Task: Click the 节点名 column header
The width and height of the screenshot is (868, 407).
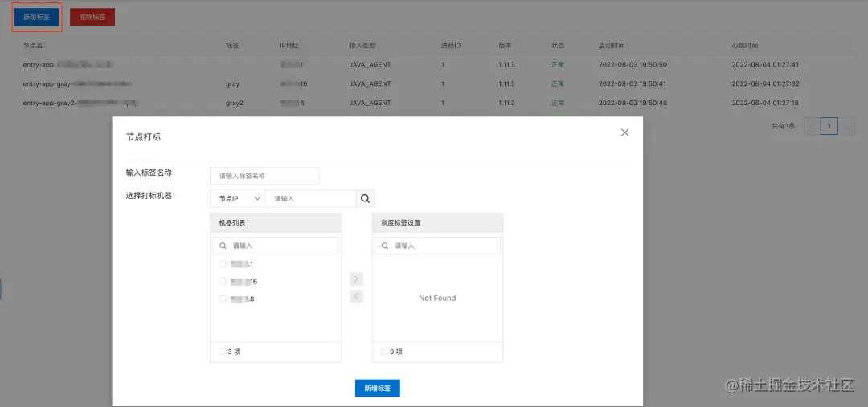Action: point(33,45)
